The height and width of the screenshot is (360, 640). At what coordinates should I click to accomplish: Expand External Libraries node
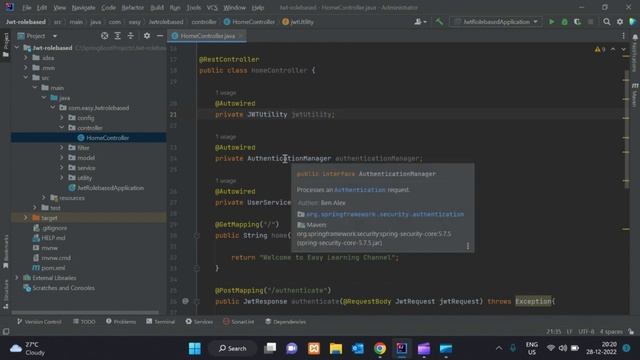point(17,278)
